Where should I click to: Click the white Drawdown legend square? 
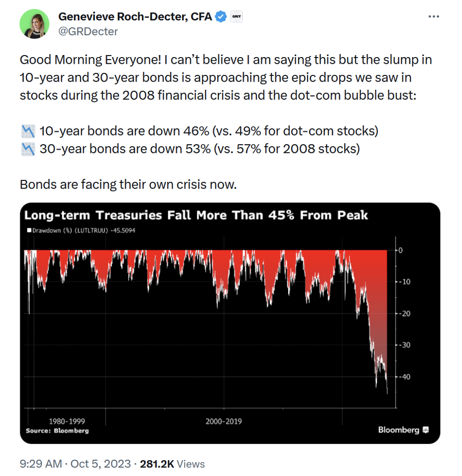pyautogui.click(x=29, y=230)
